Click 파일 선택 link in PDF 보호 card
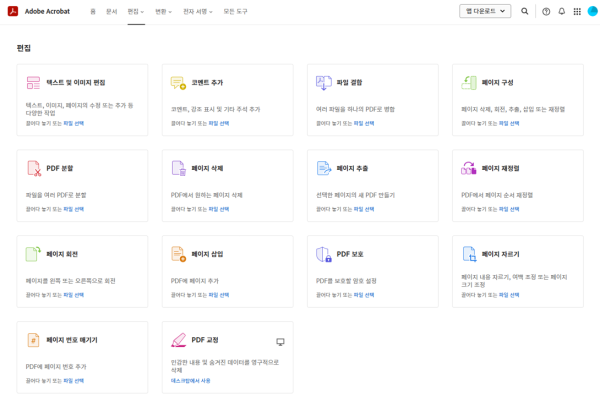Screen dimensions: 600x396 [364, 295]
